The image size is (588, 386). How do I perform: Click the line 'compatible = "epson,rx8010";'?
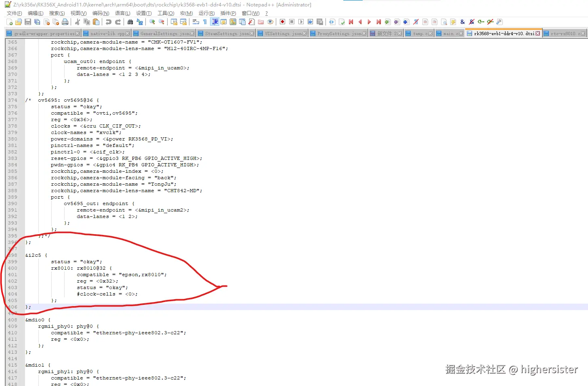(122, 275)
